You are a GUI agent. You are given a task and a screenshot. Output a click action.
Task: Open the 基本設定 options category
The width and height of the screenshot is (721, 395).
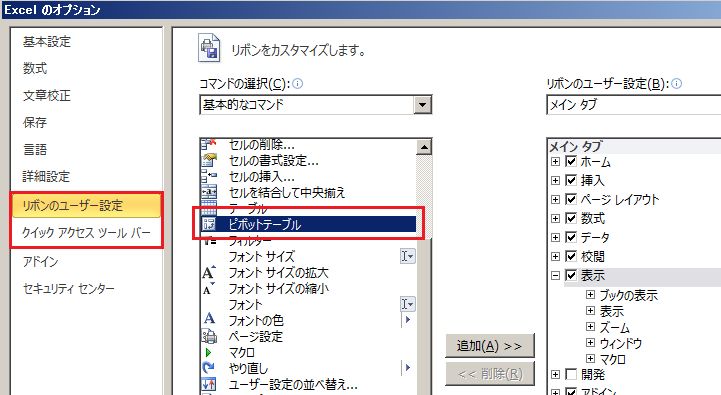tap(46, 42)
